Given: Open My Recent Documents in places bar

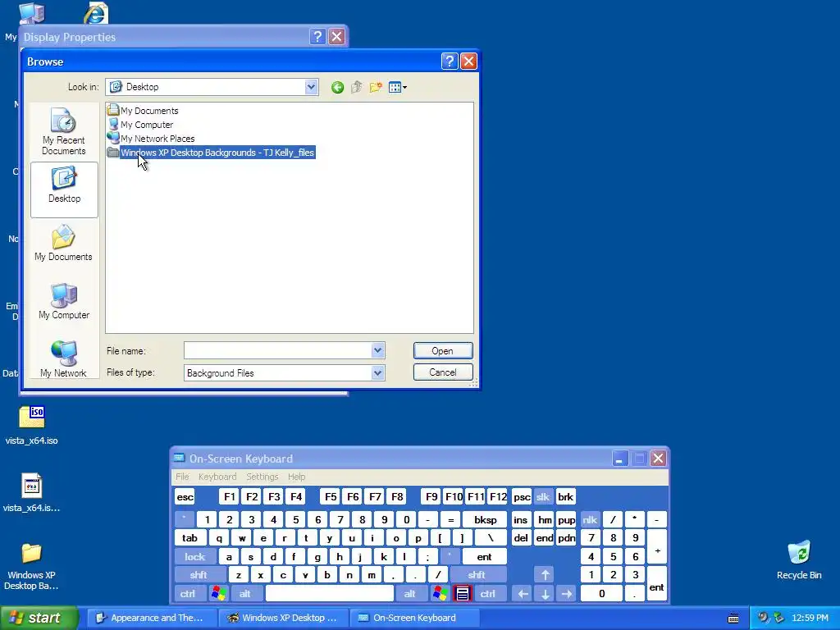Looking at the screenshot, I should click(64, 132).
